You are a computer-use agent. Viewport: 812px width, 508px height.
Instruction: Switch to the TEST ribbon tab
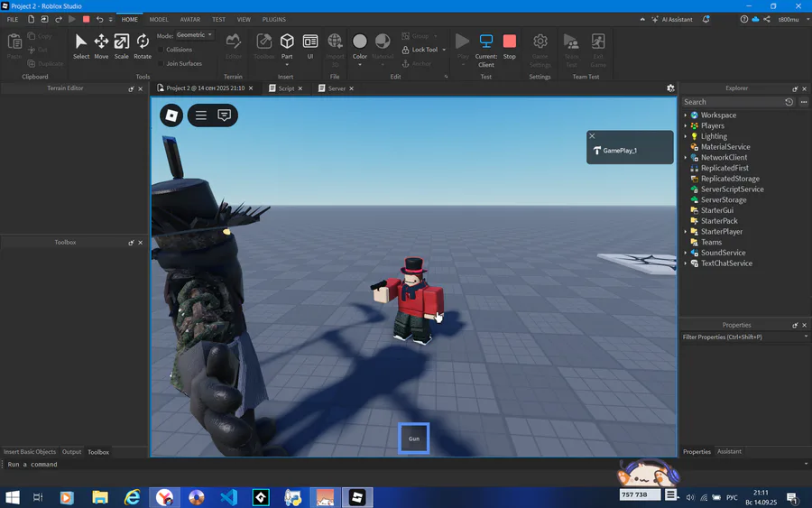point(218,19)
